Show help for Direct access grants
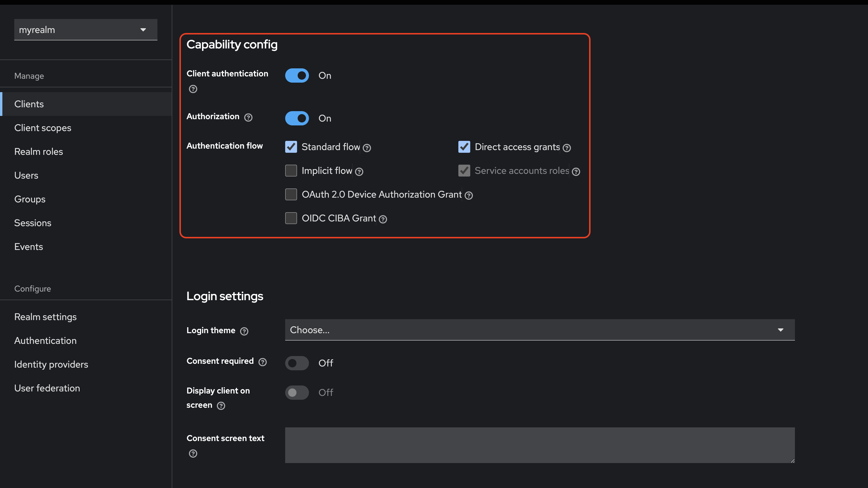 coord(567,148)
